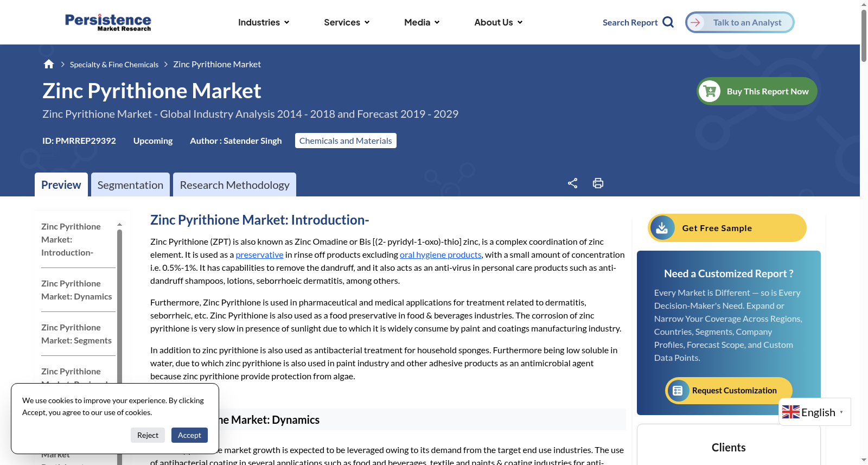
Task: Click the download icon on Get Free Sample
Action: (662, 228)
